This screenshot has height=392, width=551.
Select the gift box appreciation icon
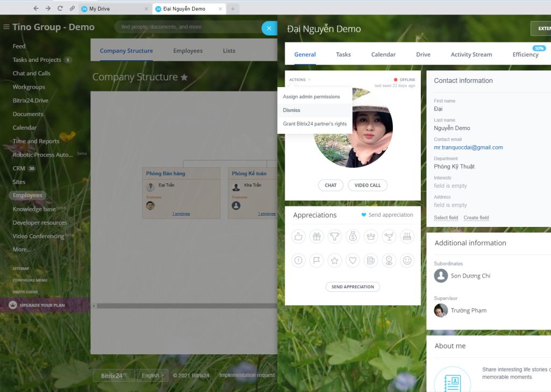pyautogui.click(x=316, y=237)
